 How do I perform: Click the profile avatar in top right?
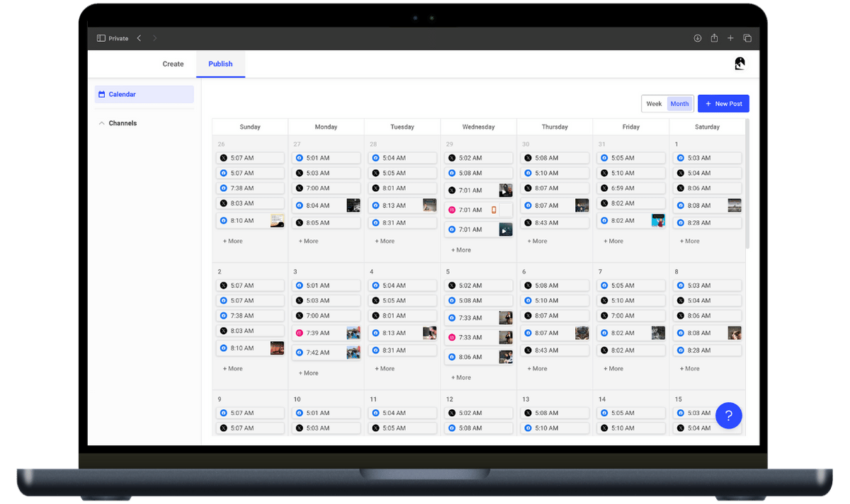[x=739, y=64]
